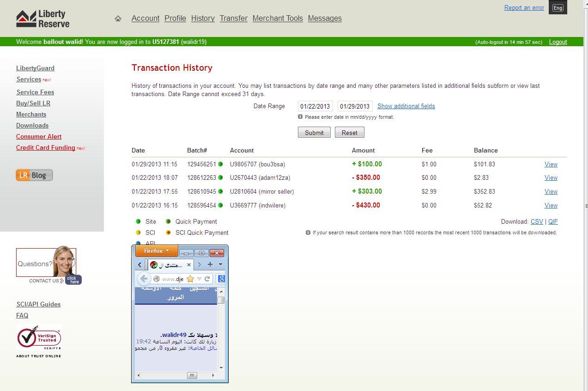The image size is (588, 391).
Task: Open the Report an error link
Action: coord(524,8)
